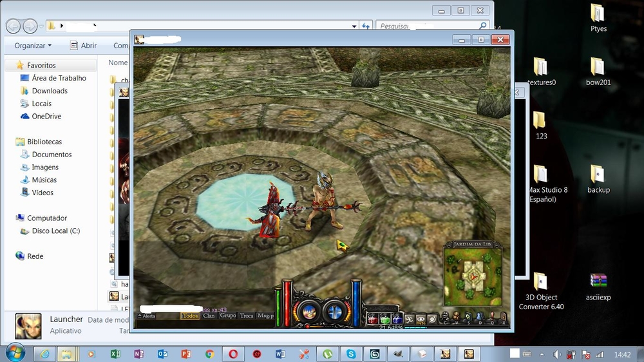Image resolution: width=644 pixels, height=362 pixels.
Task: Open OneDrive in the Explorer sidebar
Action: point(46,117)
